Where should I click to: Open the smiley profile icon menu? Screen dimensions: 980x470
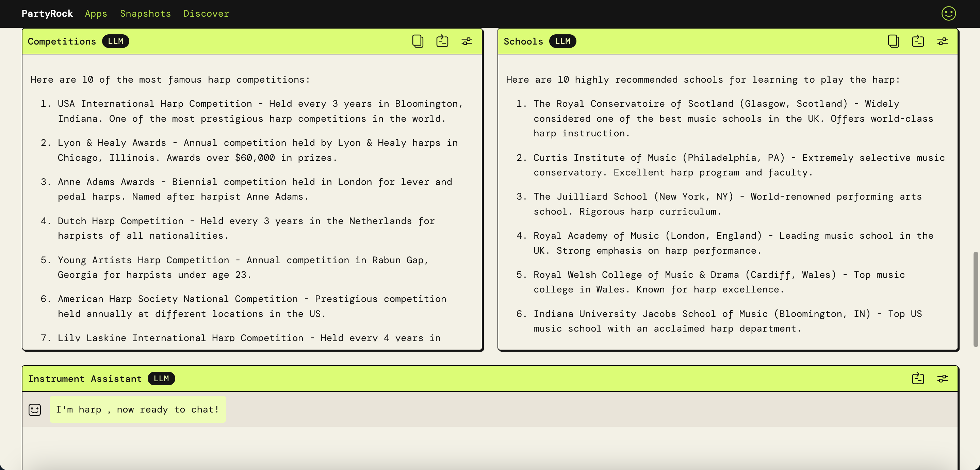[x=948, y=14]
